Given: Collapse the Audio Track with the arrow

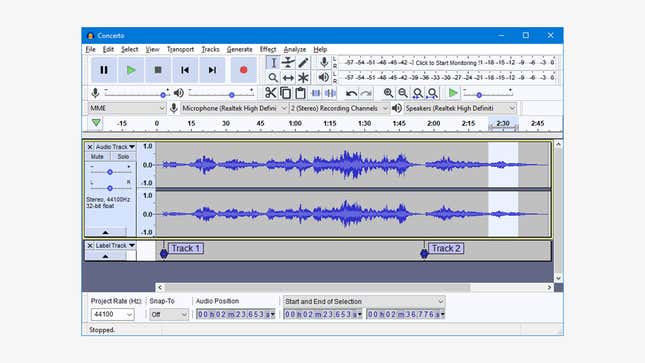Looking at the screenshot, I should tap(106, 232).
